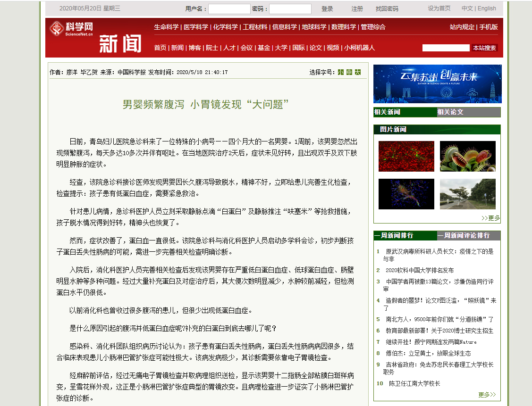Select the small font size icon
The image size is (532, 406).
[340, 72]
